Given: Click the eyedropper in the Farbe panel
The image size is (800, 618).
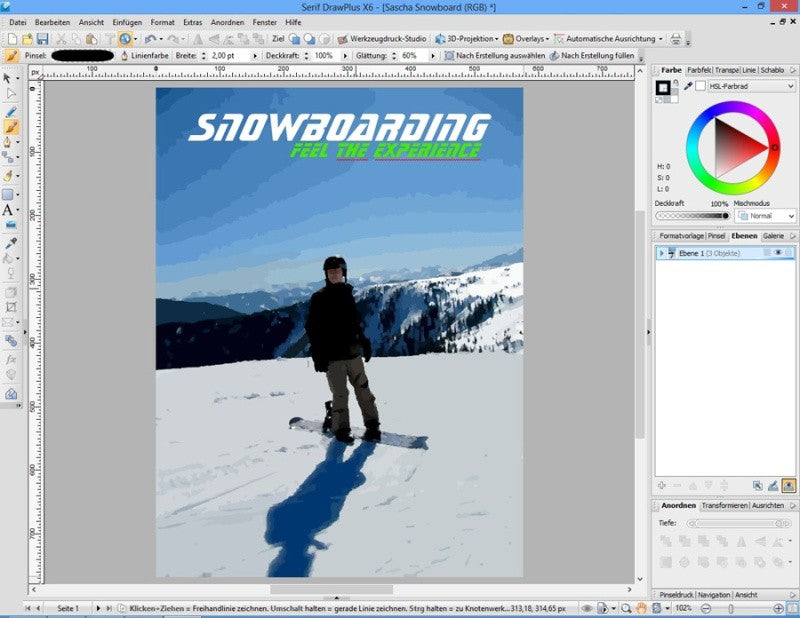Looking at the screenshot, I should click(688, 86).
